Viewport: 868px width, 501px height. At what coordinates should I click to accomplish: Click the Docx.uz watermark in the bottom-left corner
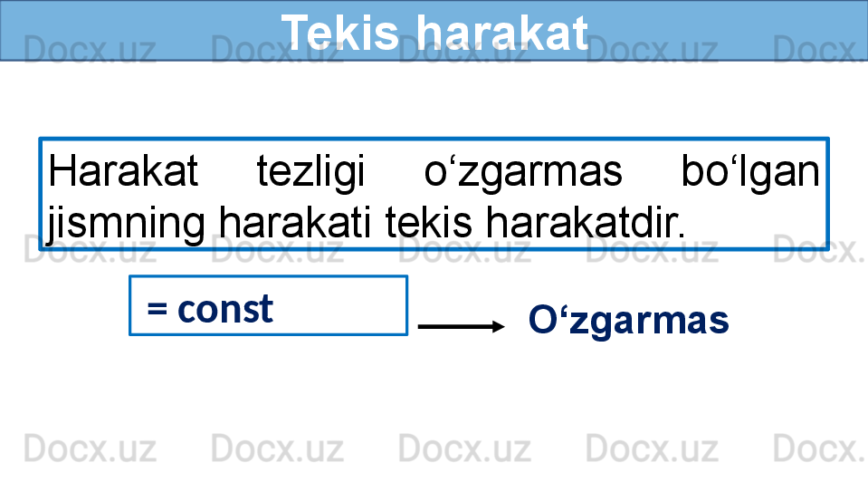click(91, 448)
